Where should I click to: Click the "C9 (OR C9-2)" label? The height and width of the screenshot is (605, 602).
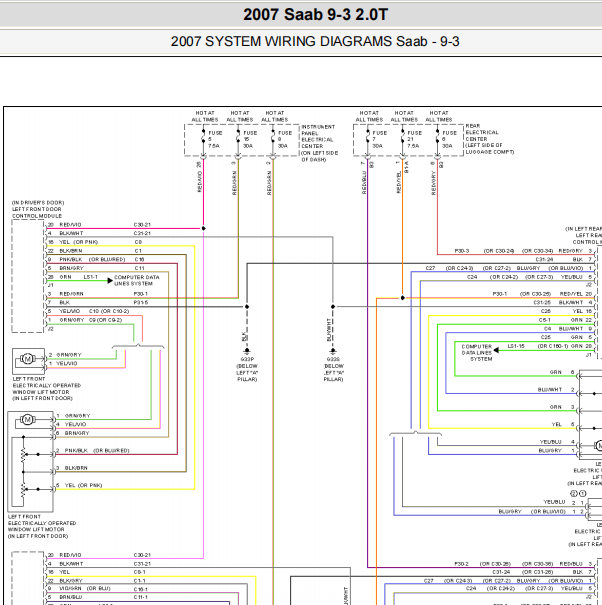tap(105, 320)
